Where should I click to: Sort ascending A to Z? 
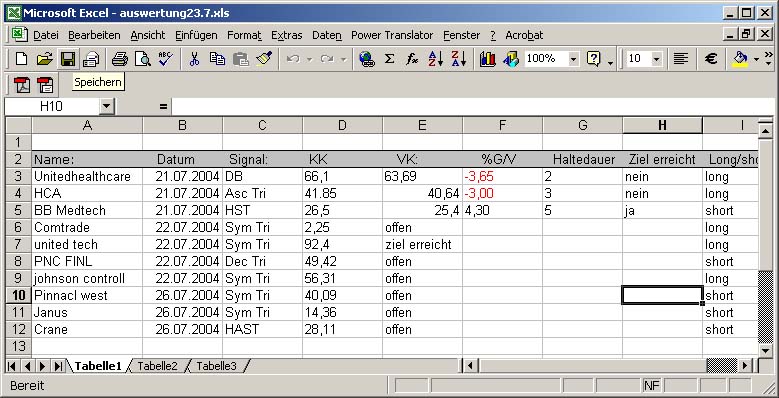(x=436, y=59)
